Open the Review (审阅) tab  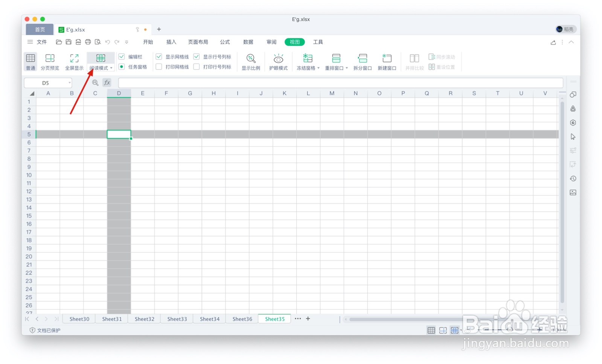tap(271, 42)
